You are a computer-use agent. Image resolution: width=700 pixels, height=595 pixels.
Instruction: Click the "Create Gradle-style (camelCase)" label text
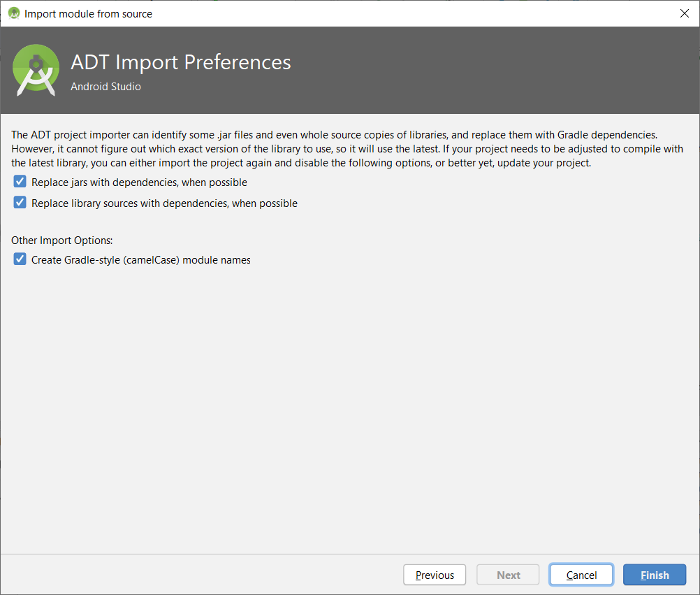point(140,260)
